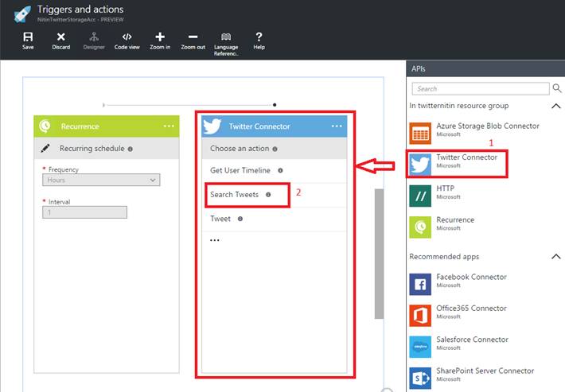Click info icon beside Get User Timeline

coord(280,170)
